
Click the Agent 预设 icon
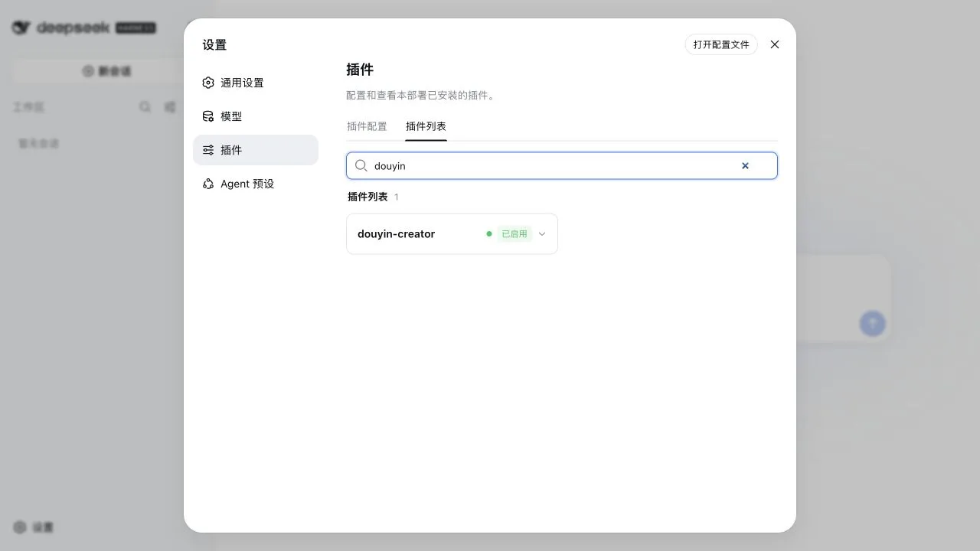click(x=208, y=184)
